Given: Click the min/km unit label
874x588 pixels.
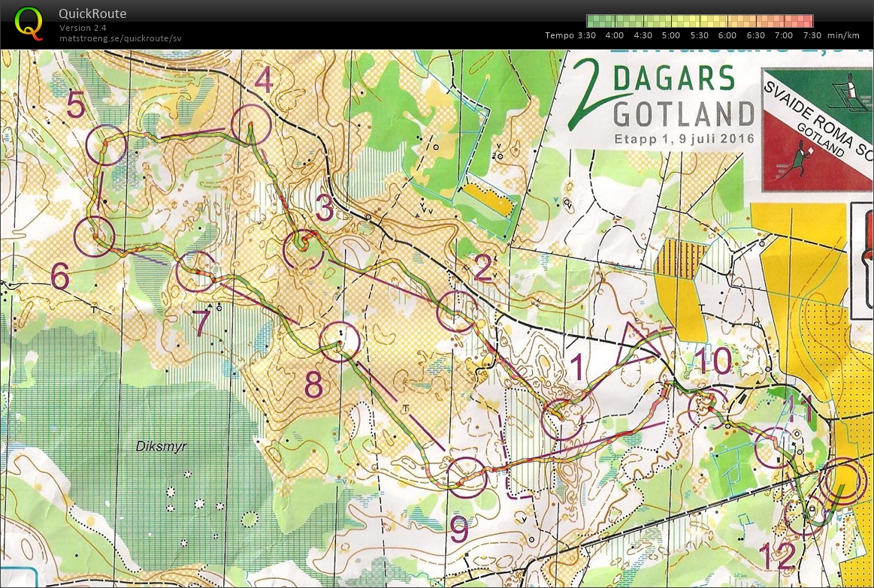Looking at the screenshot, I should (x=843, y=35).
